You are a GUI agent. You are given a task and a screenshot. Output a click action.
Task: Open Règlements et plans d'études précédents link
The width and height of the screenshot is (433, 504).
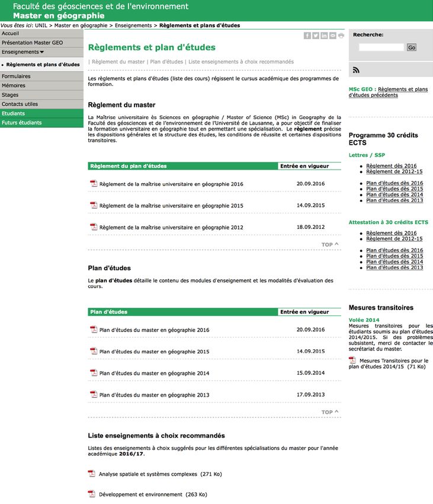click(x=388, y=92)
